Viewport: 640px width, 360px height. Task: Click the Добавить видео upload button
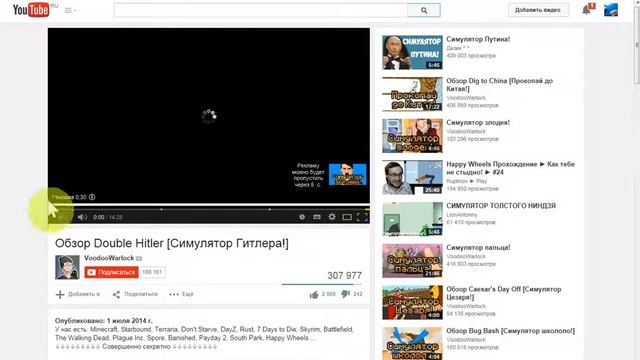[x=538, y=10]
